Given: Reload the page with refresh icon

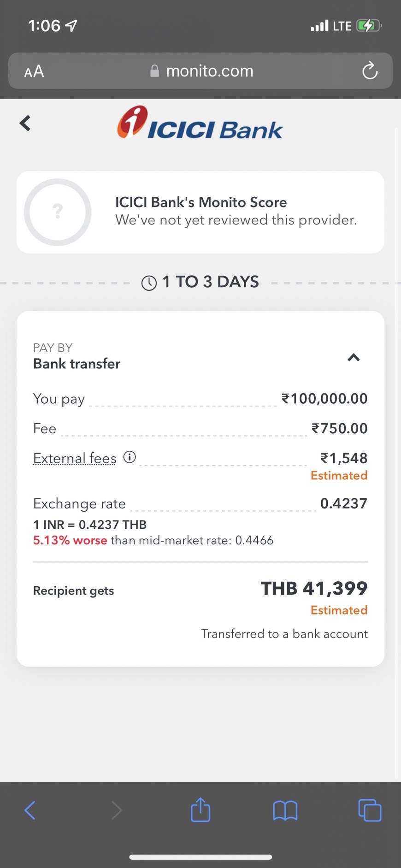Looking at the screenshot, I should 369,71.
